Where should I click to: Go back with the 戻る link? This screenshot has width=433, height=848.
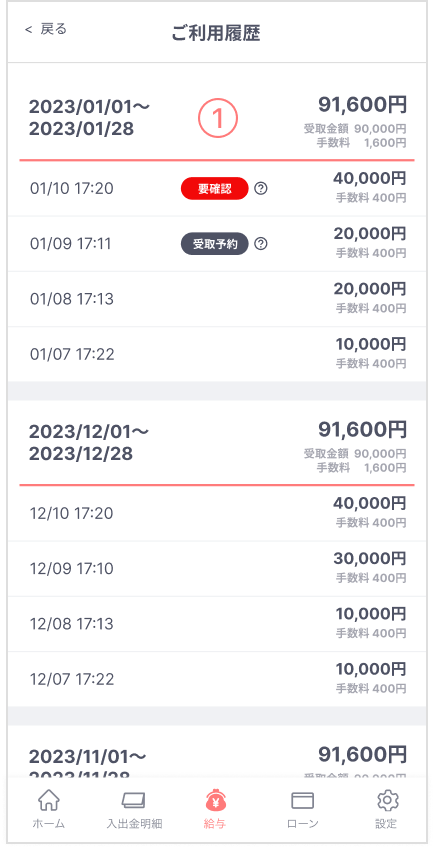(46, 29)
